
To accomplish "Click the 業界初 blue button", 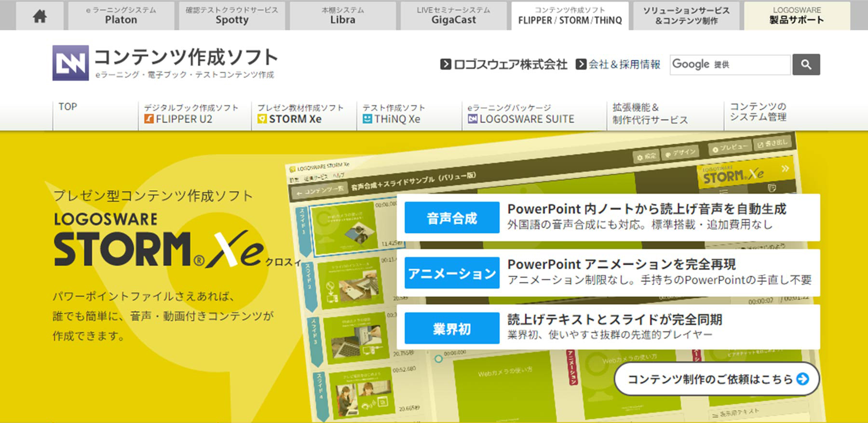I will click(x=452, y=329).
